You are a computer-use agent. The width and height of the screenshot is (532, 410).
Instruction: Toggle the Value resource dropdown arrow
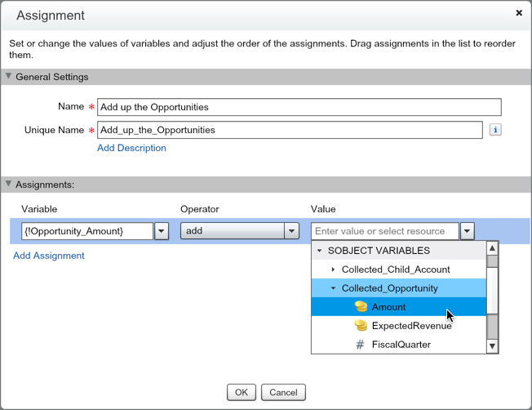tap(467, 231)
